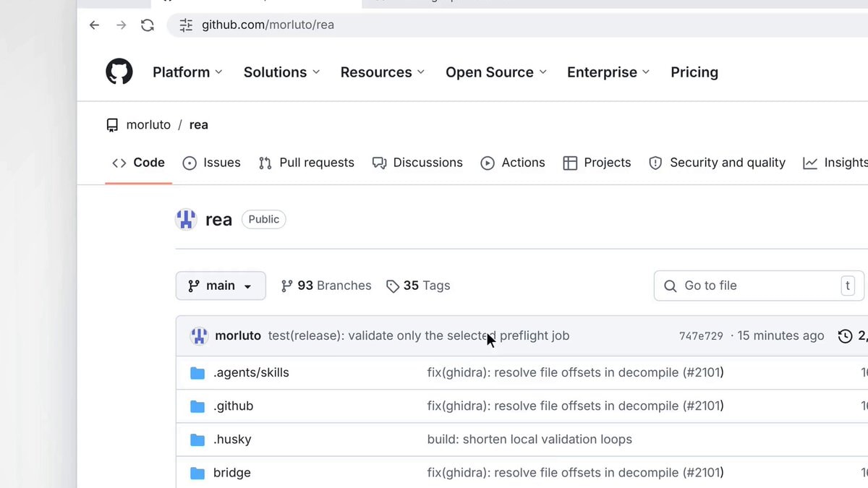Switch to the Discussions tab

[417, 163]
